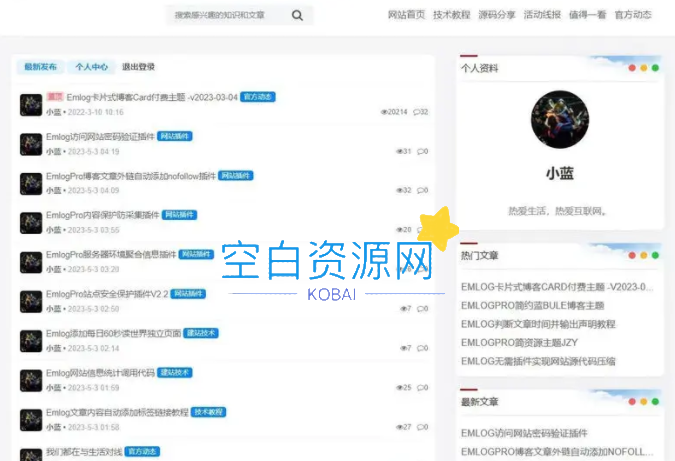Click the green dot in 热门文章 header

[x=655, y=255]
